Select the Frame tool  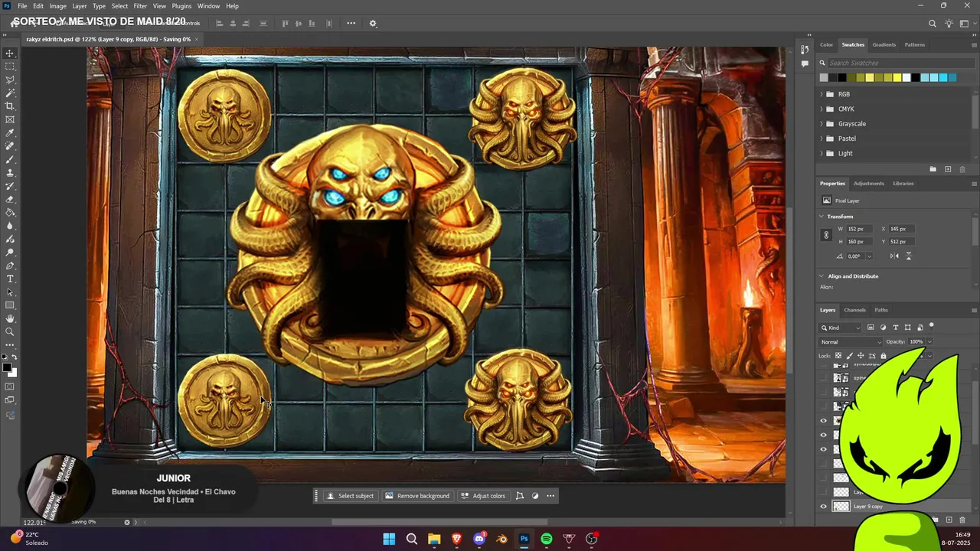(x=10, y=119)
